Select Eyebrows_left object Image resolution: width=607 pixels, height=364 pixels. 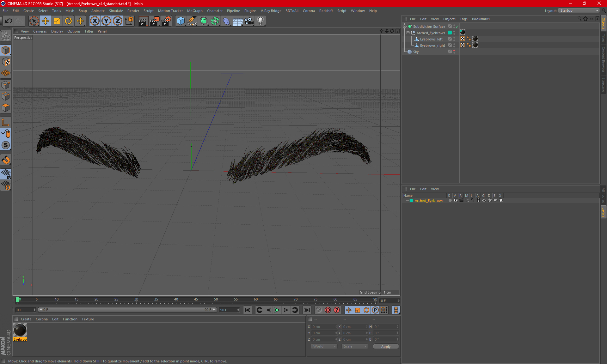(x=431, y=39)
